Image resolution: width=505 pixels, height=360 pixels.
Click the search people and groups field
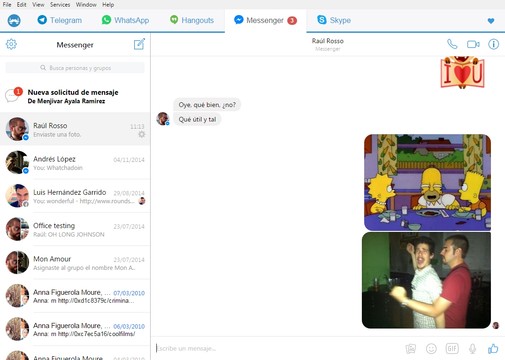click(75, 68)
